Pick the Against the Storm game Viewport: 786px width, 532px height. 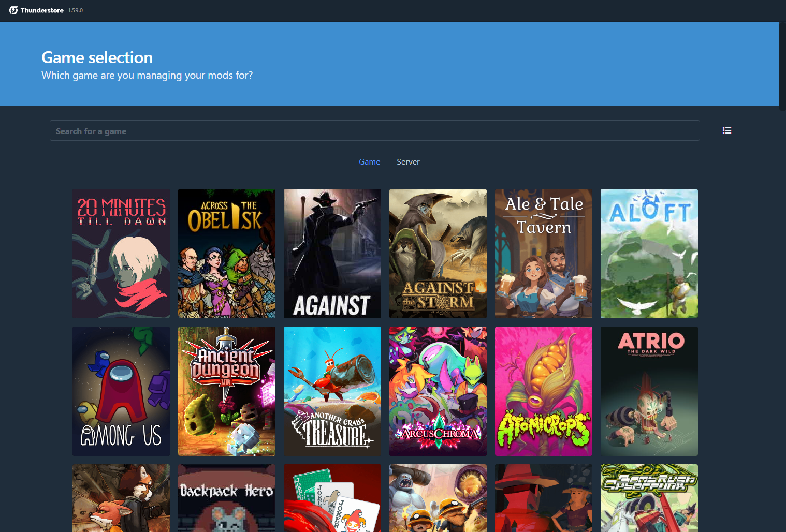[438, 254]
